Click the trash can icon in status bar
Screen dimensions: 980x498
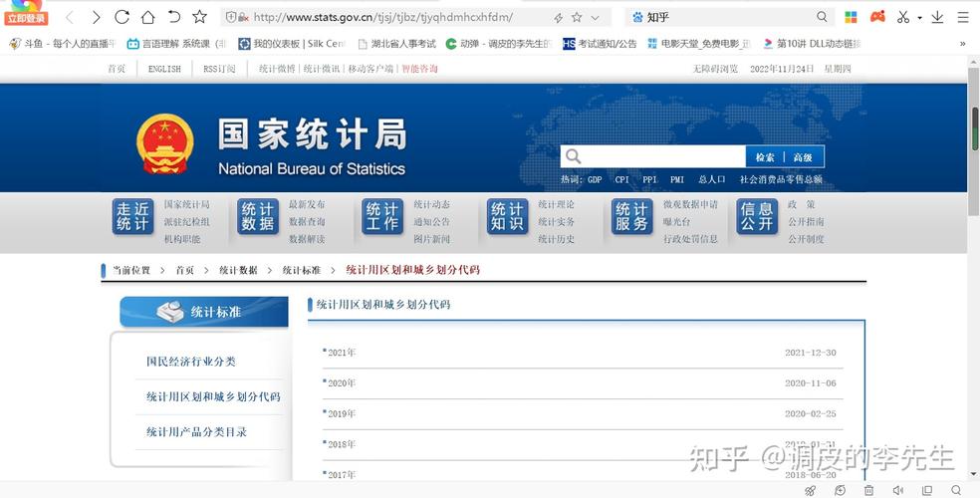pyautogui.click(x=868, y=490)
